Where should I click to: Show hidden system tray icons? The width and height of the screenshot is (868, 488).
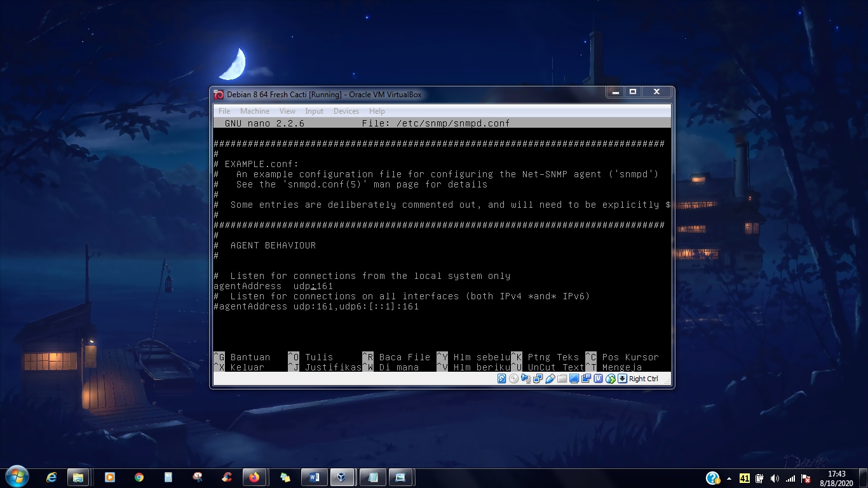(x=729, y=478)
